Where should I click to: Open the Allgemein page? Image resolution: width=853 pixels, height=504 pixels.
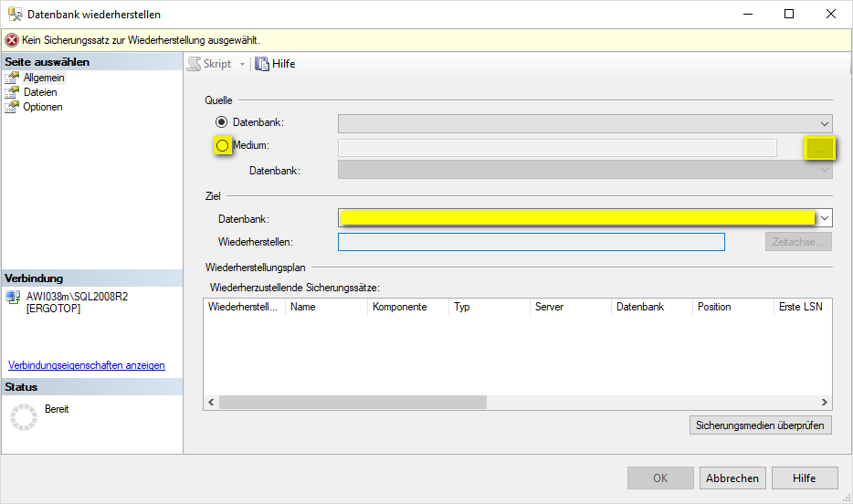tap(43, 78)
